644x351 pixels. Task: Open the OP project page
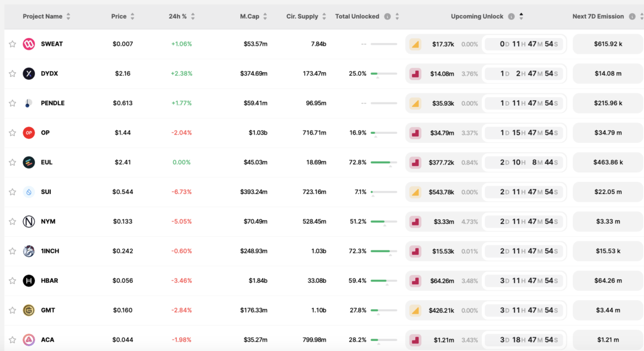[45, 133]
